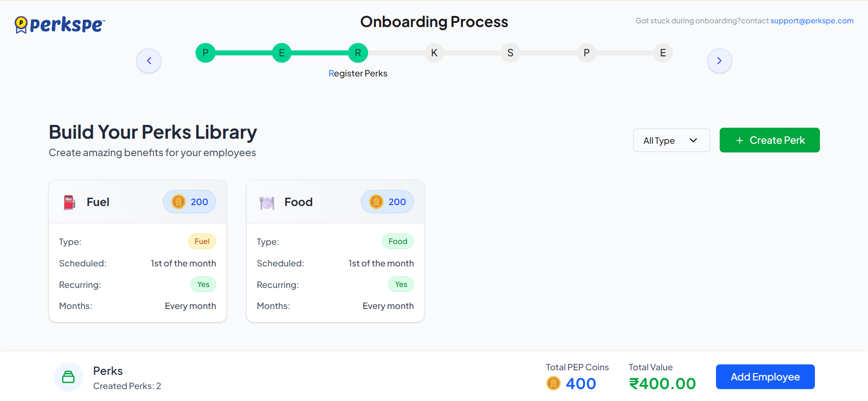Image resolution: width=868 pixels, height=401 pixels.
Task: Click the Perks bag icon in footer
Action: click(x=68, y=377)
